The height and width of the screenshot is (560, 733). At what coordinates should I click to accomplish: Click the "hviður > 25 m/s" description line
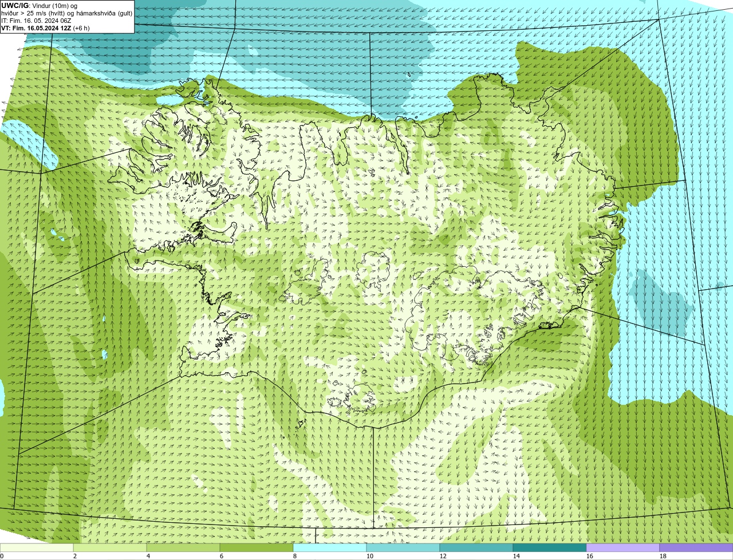pyautogui.click(x=66, y=13)
